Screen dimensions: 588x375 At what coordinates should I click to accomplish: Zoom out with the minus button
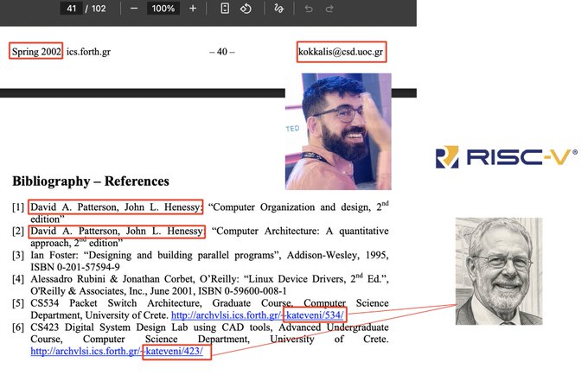point(134,9)
